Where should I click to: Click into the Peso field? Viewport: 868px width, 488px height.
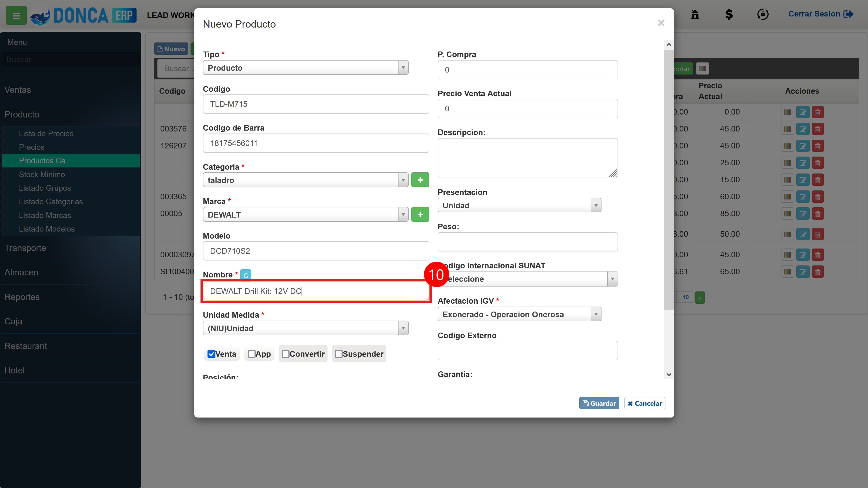[528, 242]
